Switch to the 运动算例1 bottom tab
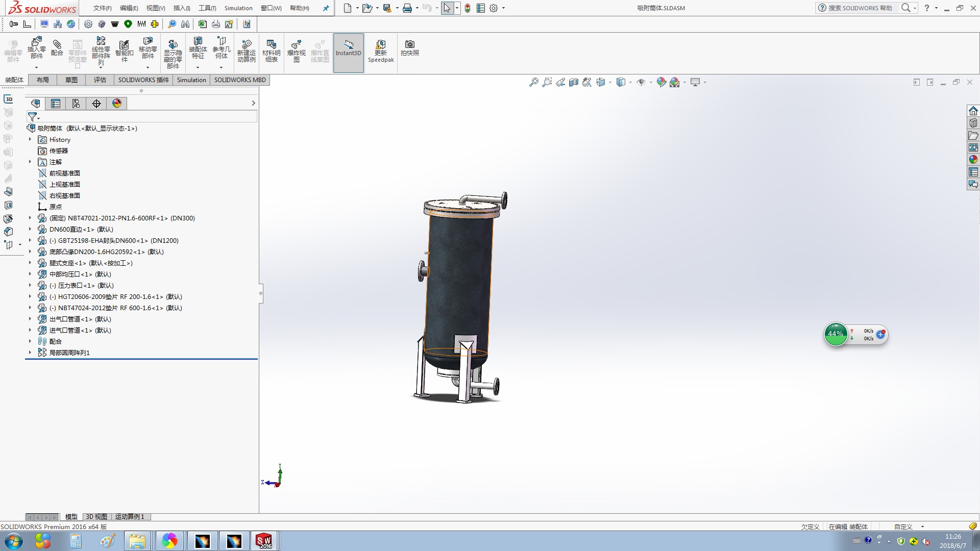 130,517
